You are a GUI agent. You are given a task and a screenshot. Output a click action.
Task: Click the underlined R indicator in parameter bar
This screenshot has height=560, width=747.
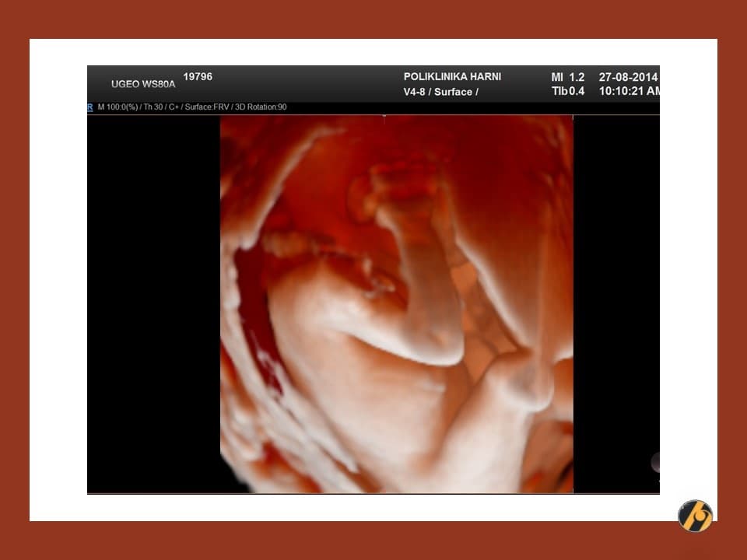pos(90,107)
